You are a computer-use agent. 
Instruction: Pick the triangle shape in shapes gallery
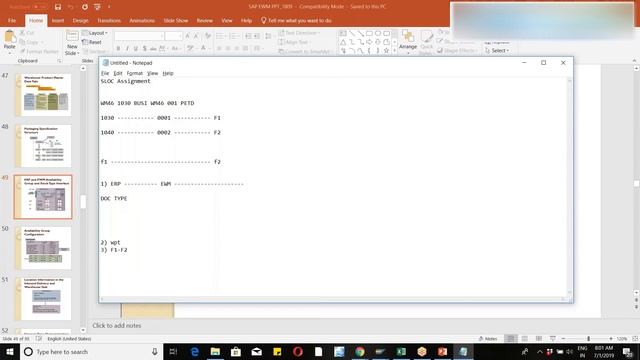343,42
